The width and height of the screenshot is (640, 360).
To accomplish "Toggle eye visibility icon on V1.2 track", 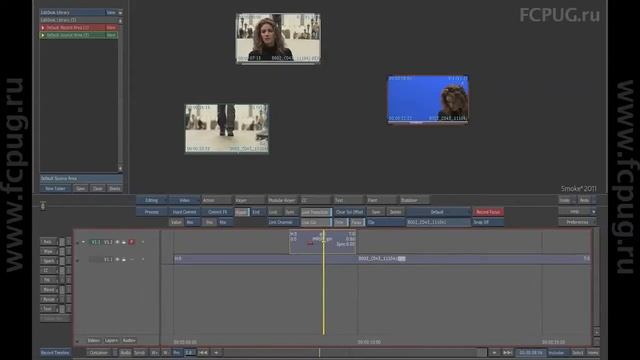I will [x=118, y=242].
